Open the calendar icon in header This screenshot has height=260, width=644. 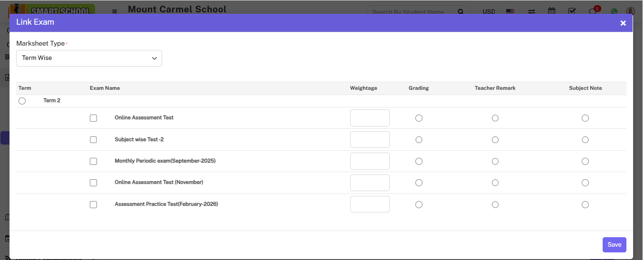click(x=552, y=11)
